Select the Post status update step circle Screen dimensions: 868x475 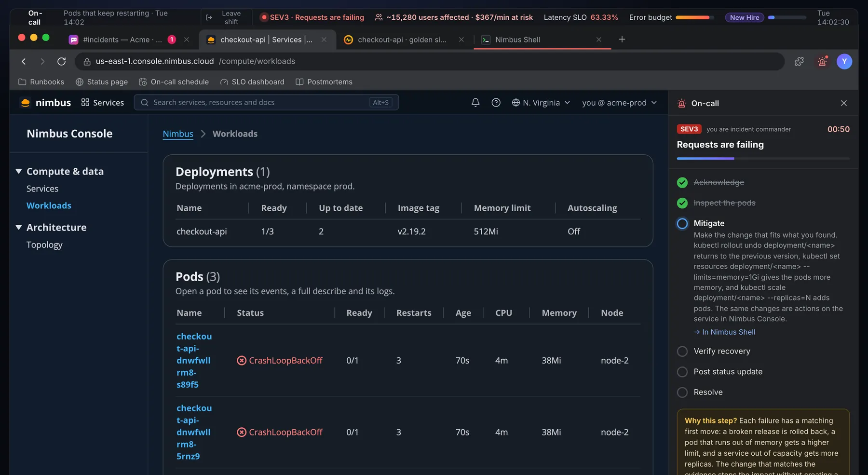[682, 372]
